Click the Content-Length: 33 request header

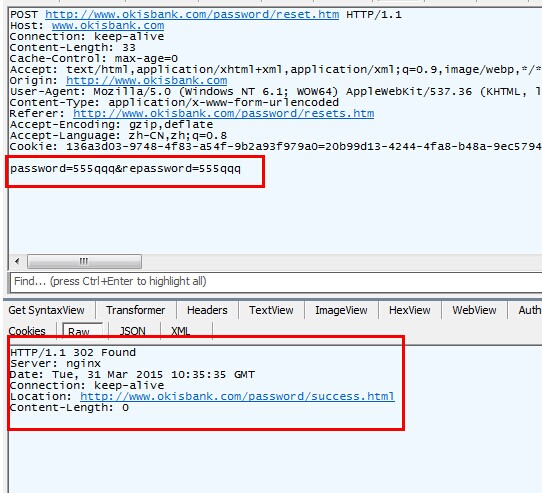pos(73,47)
